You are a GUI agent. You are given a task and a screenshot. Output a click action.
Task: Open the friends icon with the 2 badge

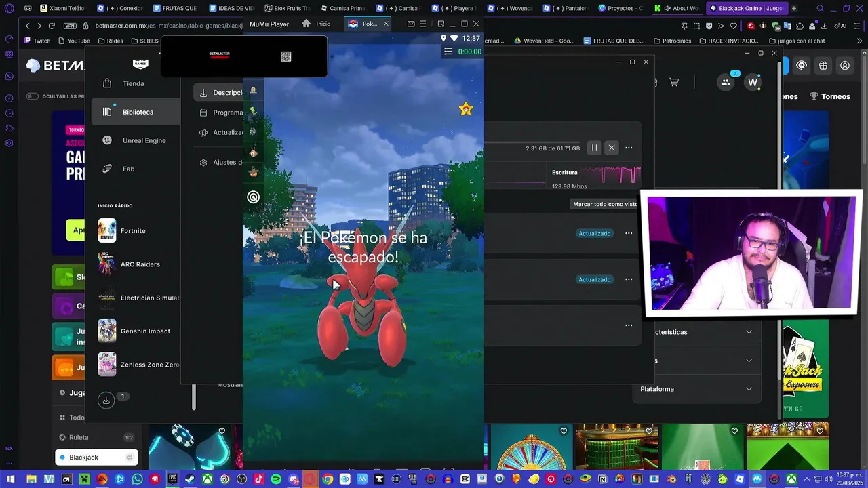[x=726, y=82]
